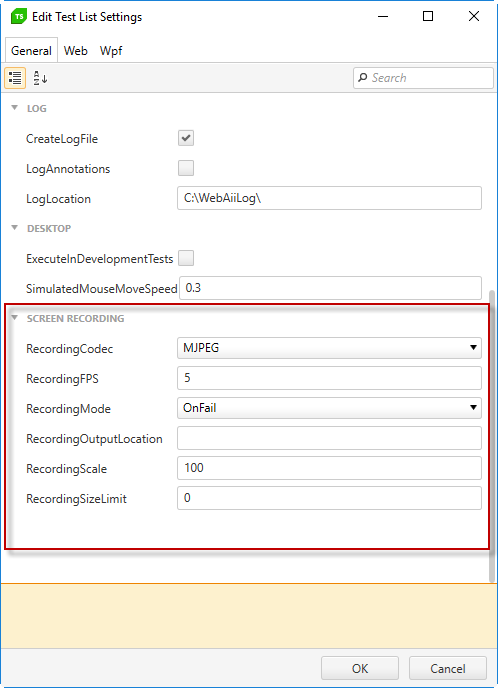Switch to categorized property view icon
The image size is (498, 688).
coord(15,78)
